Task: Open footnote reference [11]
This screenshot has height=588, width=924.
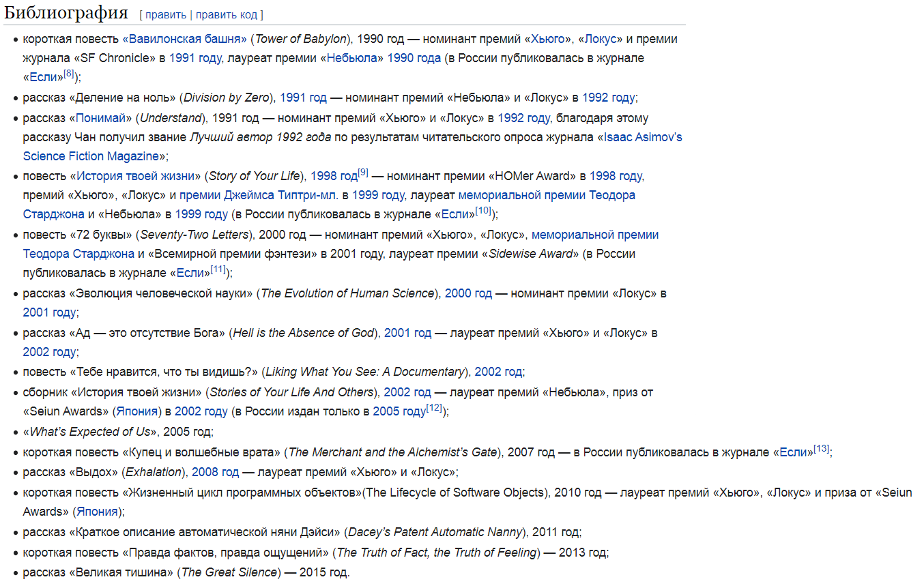Action: (x=218, y=269)
